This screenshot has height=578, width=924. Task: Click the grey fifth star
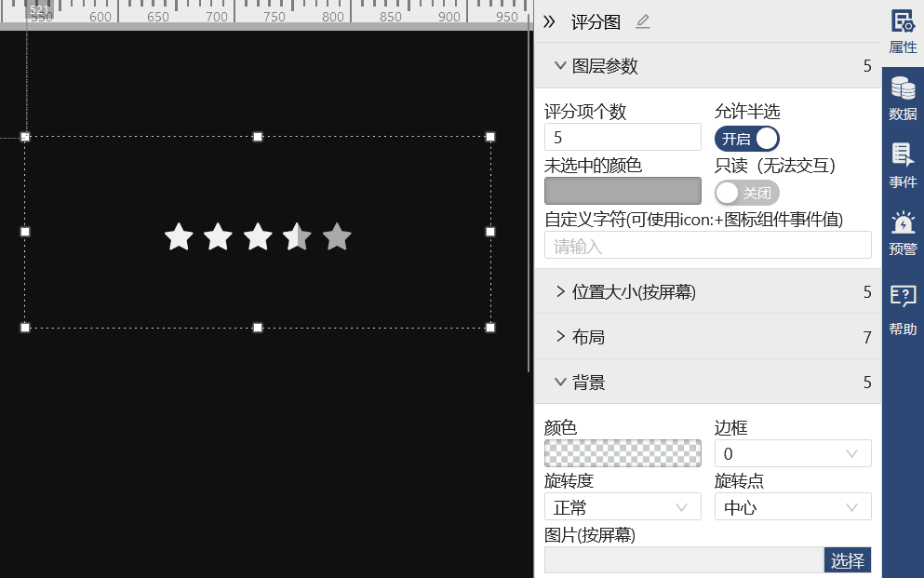click(337, 236)
